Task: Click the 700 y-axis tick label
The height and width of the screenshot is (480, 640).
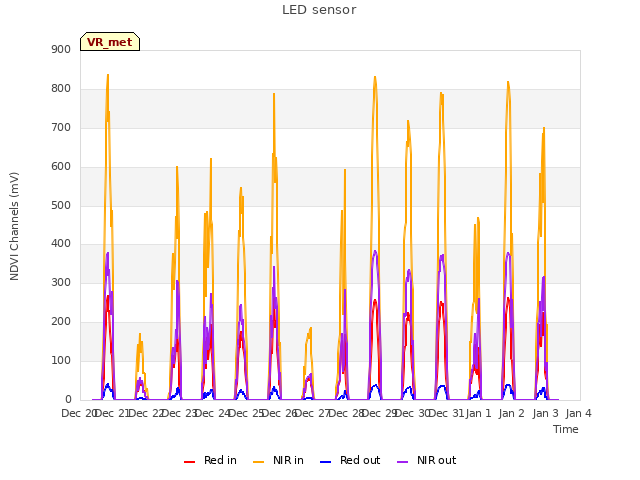Action: click(x=61, y=127)
